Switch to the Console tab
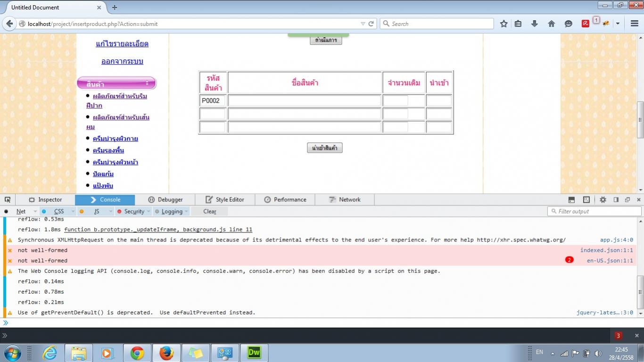This screenshot has width=644, height=362. point(105,200)
